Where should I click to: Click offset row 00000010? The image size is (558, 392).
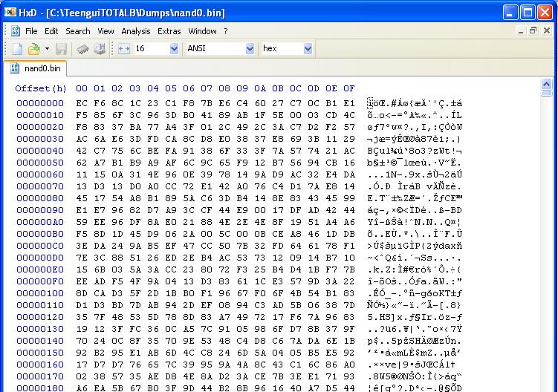pyautogui.click(x=40, y=115)
